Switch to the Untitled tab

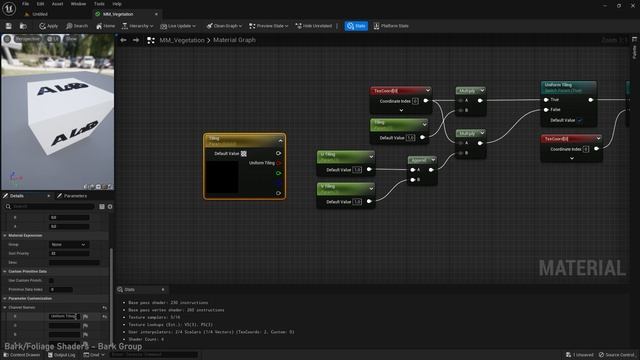tap(39, 14)
